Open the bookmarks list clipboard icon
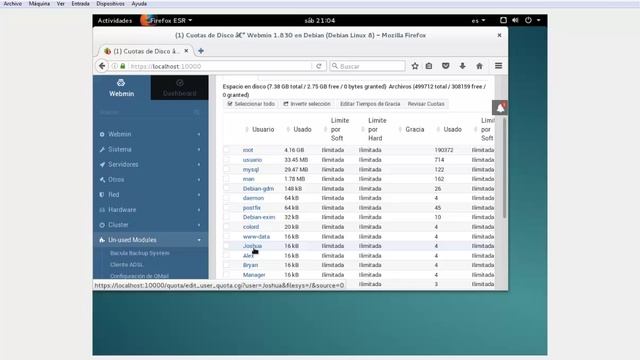Image resolution: width=640 pixels, height=360 pixels. 429,66
